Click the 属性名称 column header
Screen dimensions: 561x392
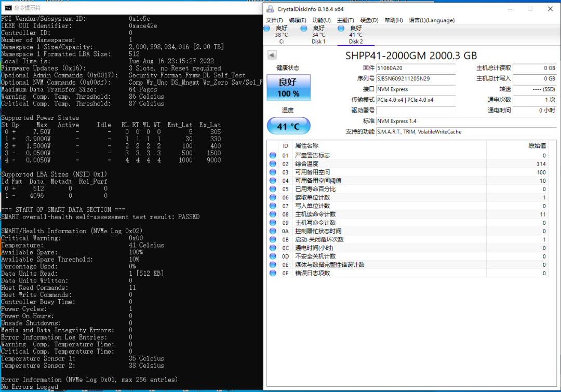click(x=306, y=145)
